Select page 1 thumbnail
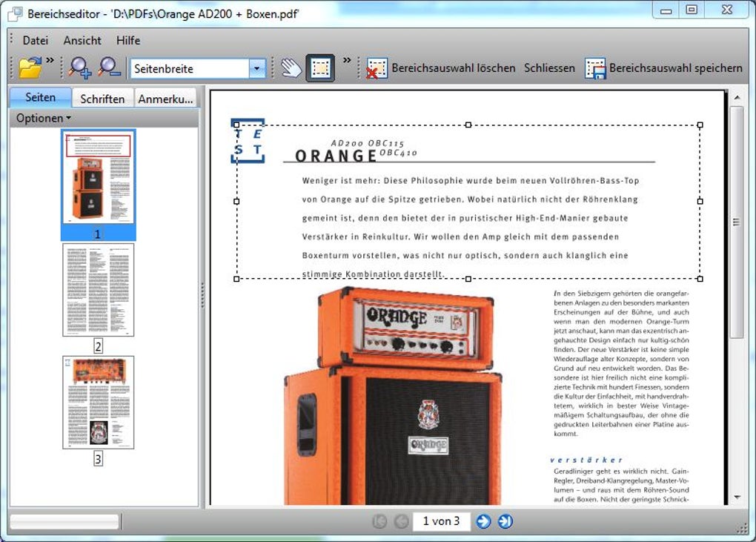This screenshot has height=542, width=756. (98, 177)
